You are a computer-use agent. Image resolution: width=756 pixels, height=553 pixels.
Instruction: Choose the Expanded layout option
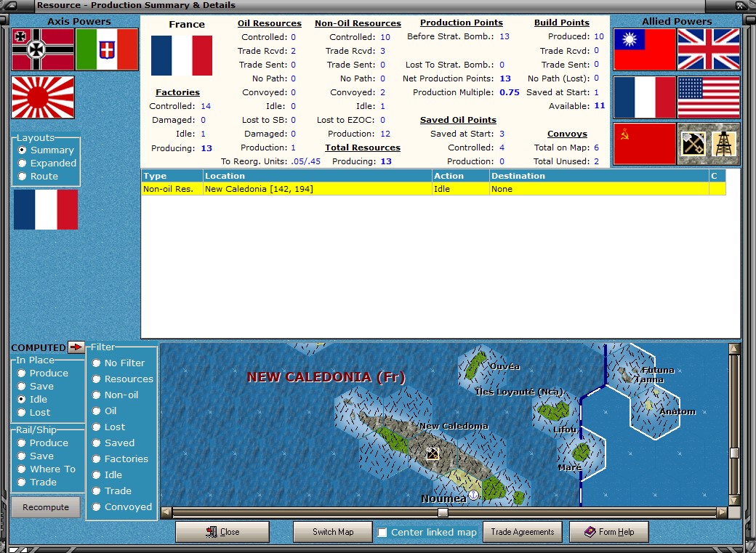tap(23, 163)
